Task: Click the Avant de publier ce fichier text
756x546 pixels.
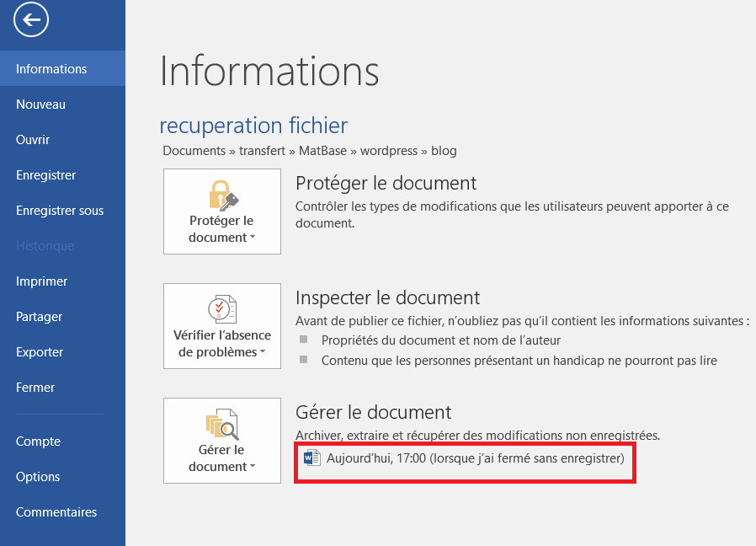Action: pos(522,320)
